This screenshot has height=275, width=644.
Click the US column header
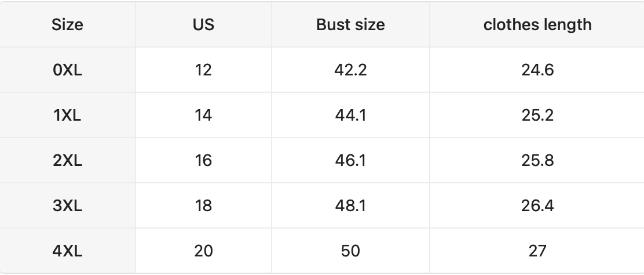tap(203, 25)
